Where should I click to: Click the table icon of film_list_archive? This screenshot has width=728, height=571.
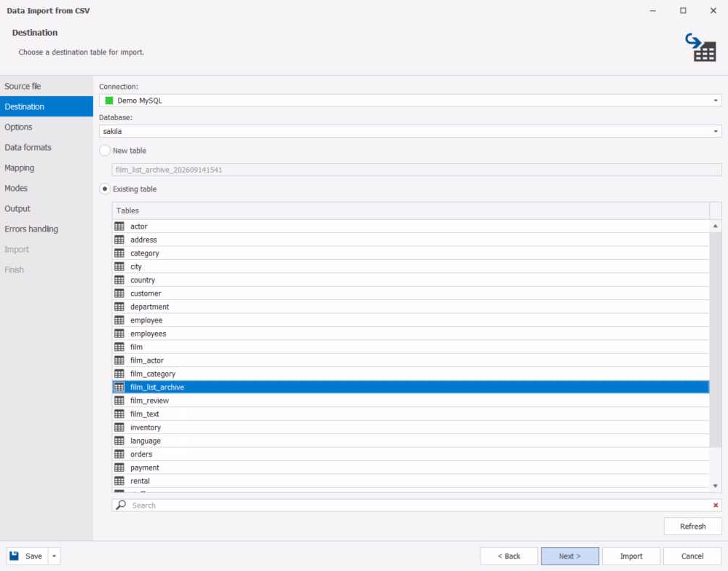pyautogui.click(x=119, y=387)
